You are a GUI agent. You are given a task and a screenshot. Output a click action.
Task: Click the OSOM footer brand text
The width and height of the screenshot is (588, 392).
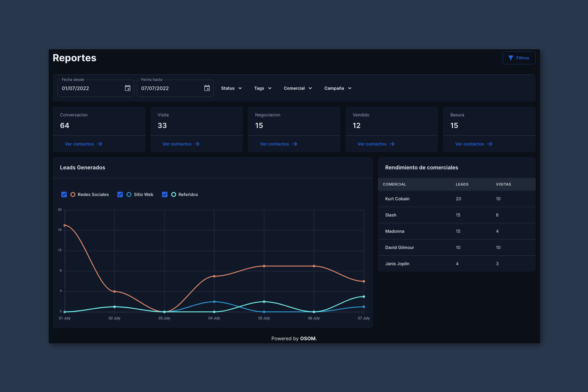coord(308,338)
